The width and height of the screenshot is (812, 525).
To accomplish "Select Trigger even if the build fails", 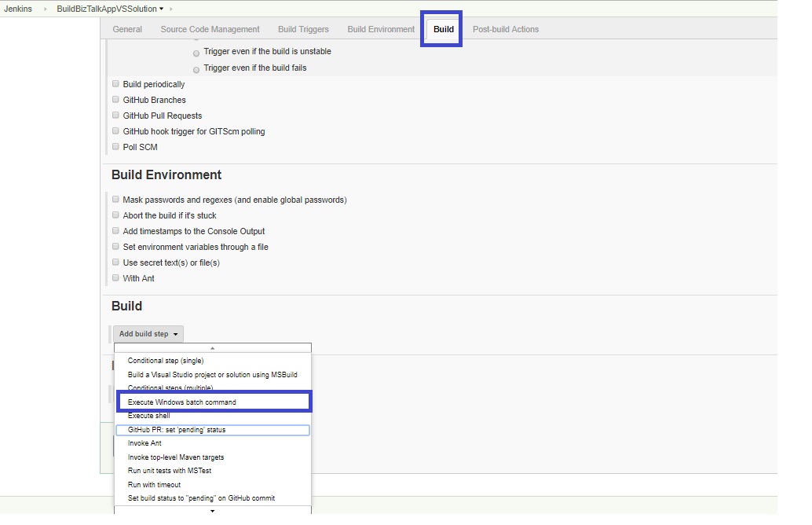I will pyautogui.click(x=196, y=70).
